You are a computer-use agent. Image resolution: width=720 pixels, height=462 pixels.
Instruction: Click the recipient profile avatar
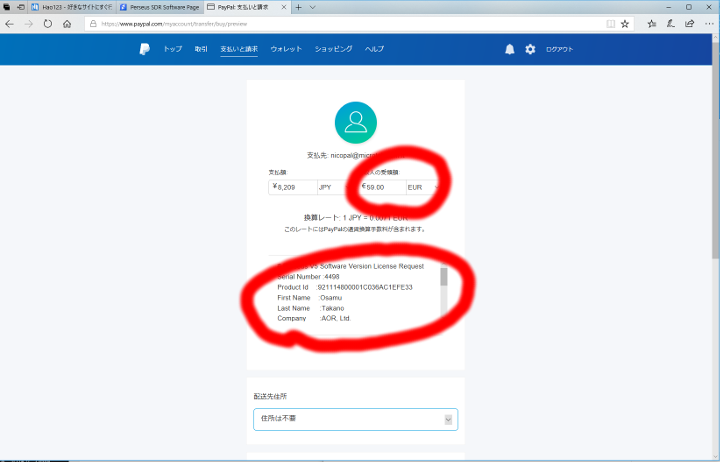[x=356, y=123]
